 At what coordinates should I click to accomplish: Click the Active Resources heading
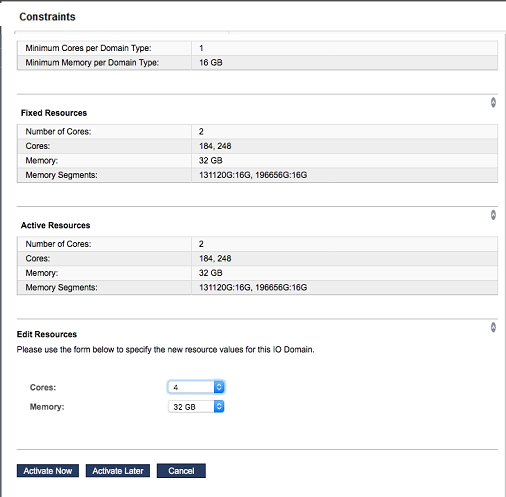[x=55, y=225]
